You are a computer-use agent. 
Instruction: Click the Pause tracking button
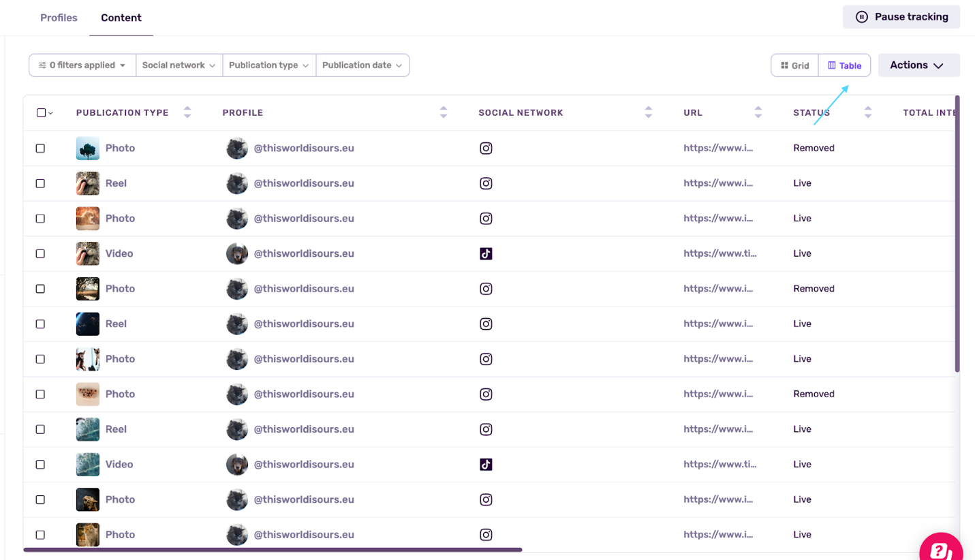click(901, 17)
